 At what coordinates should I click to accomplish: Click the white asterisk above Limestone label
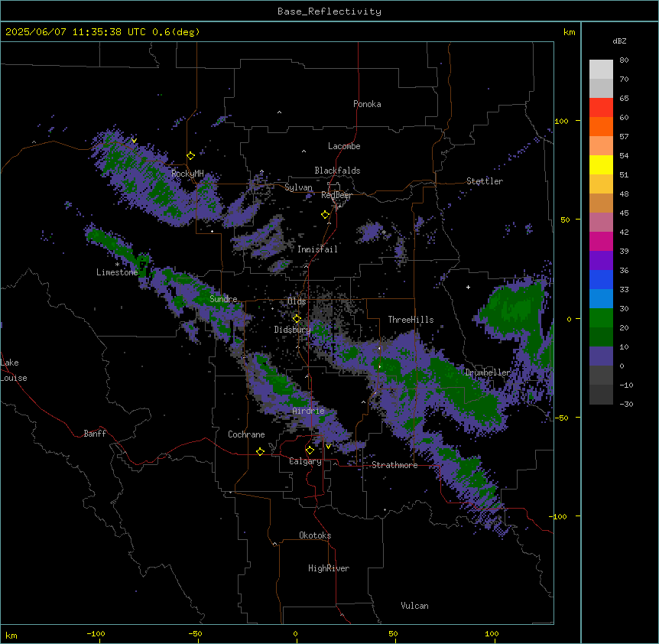tap(117, 265)
